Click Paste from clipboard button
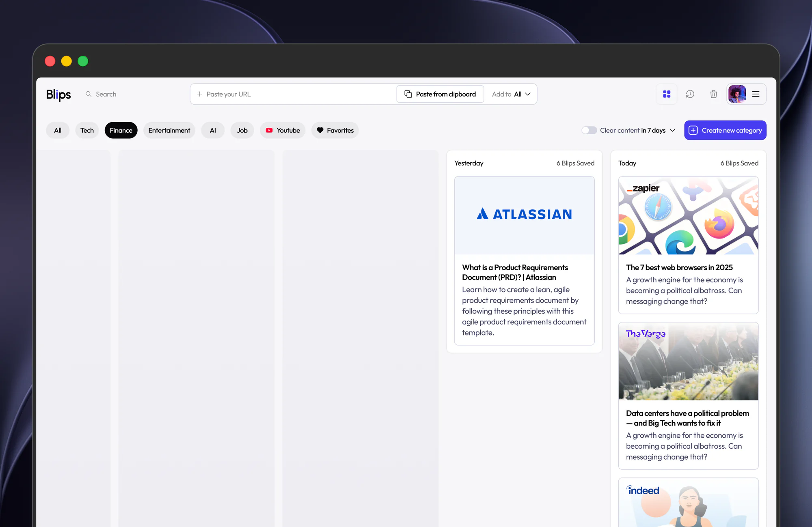 pos(440,94)
